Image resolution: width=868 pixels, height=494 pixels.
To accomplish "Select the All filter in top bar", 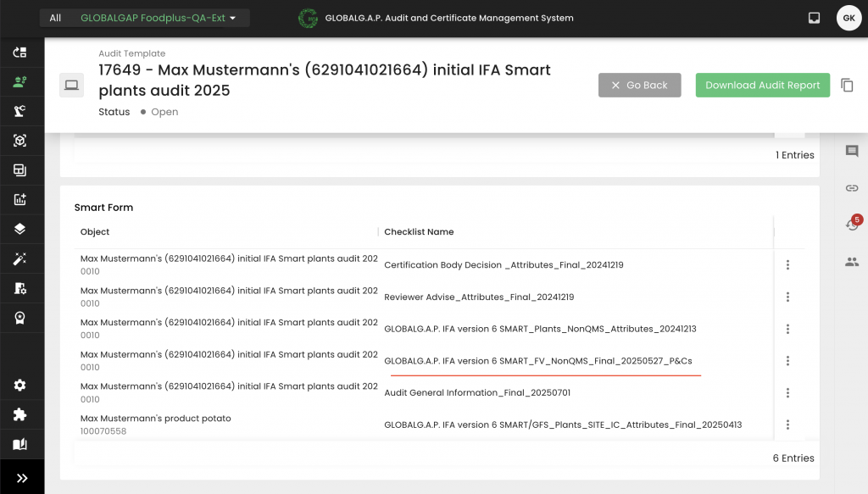I will tap(55, 18).
